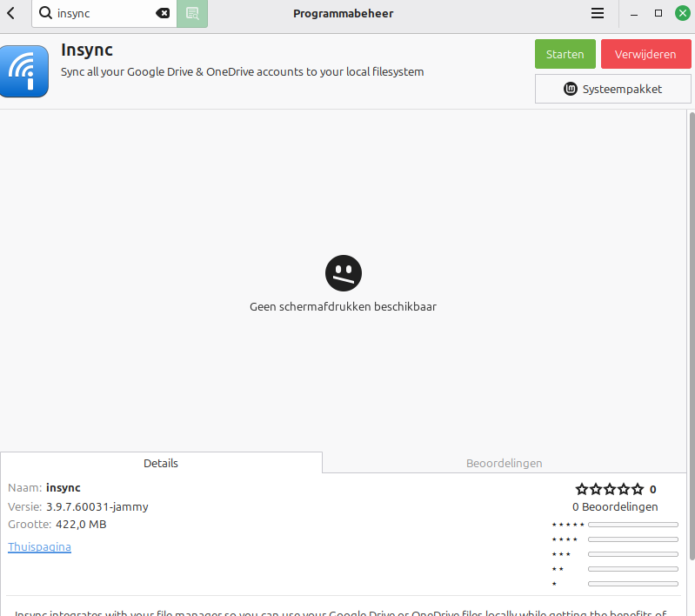Click the Insync app icon

point(23,71)
